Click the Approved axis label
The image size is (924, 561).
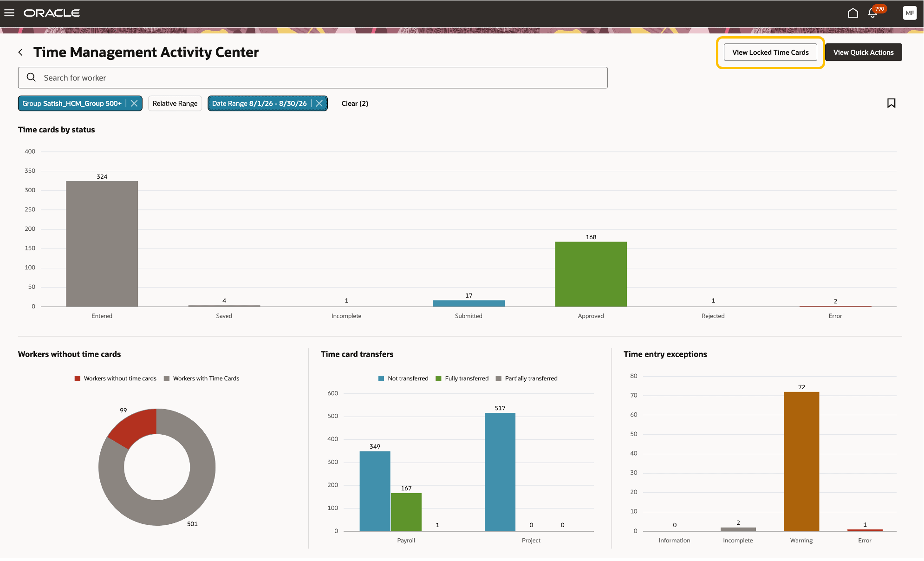591,316
